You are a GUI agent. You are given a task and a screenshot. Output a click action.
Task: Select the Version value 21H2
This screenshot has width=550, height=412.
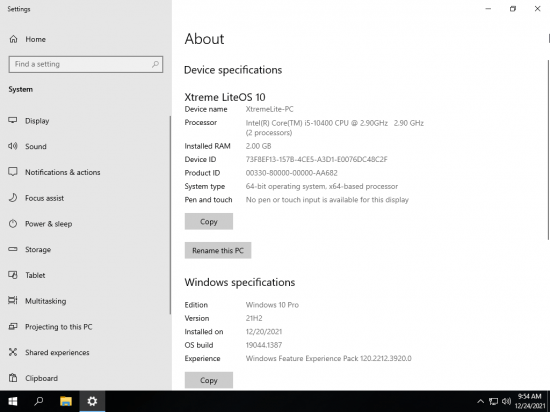[x=254, y=318]
